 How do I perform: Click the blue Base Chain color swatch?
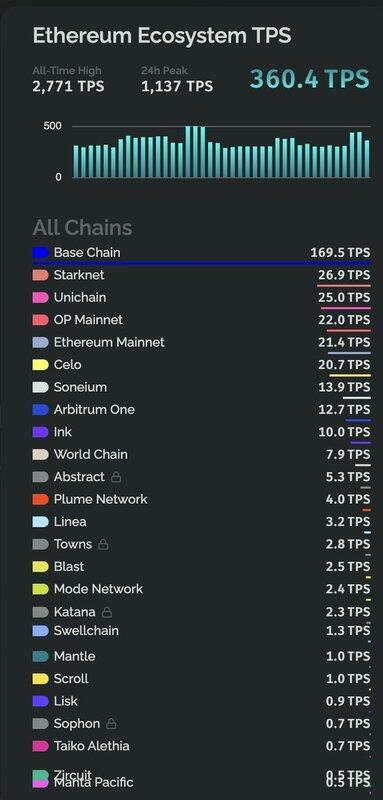(x=40, y=253)
